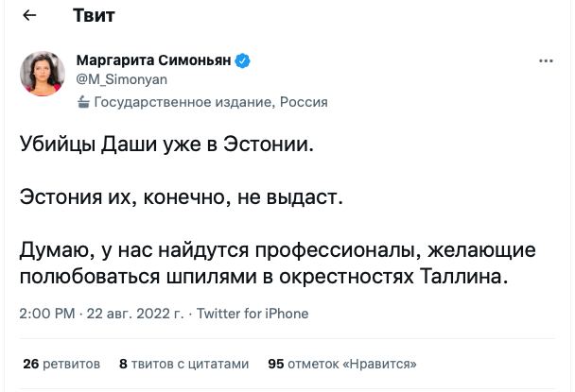Screen dimensions: 575x392
Task: Go back using the left arrow
Action: pyautogui.click(x=30, y=17)
